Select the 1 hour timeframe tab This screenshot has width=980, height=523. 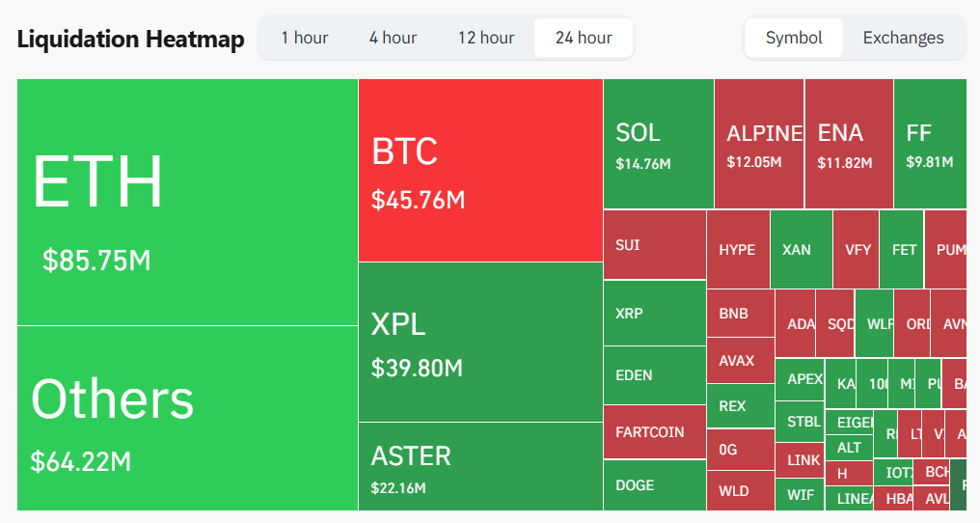pyautogui.click(x=305, y=38)
